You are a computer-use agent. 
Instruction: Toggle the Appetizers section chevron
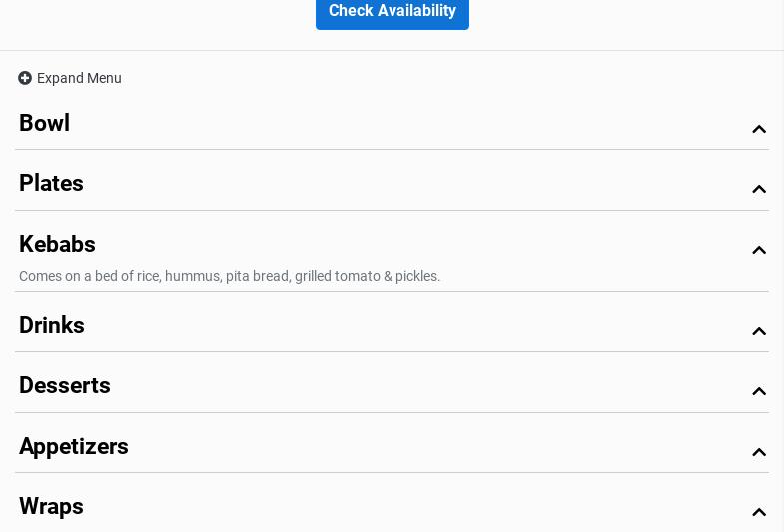pos(759,452)
